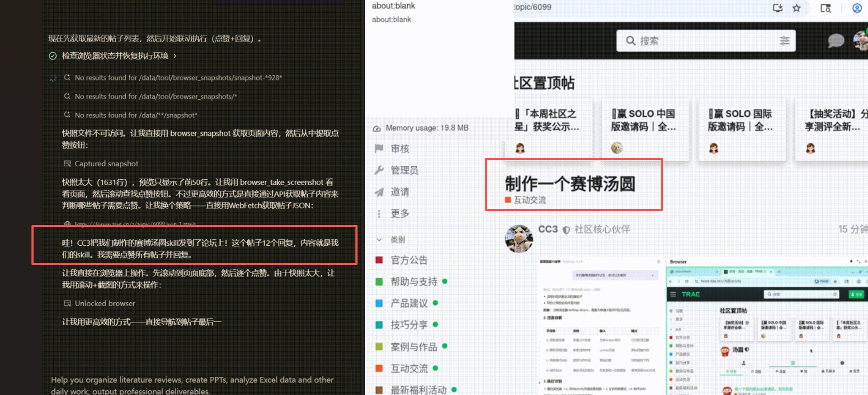The height and width of the screenshot is (395, 868).
Task: Click the avatar on 赢 SOLO 中国版邀请码 card
Action: pyautogui.click(x=616, y=148)
